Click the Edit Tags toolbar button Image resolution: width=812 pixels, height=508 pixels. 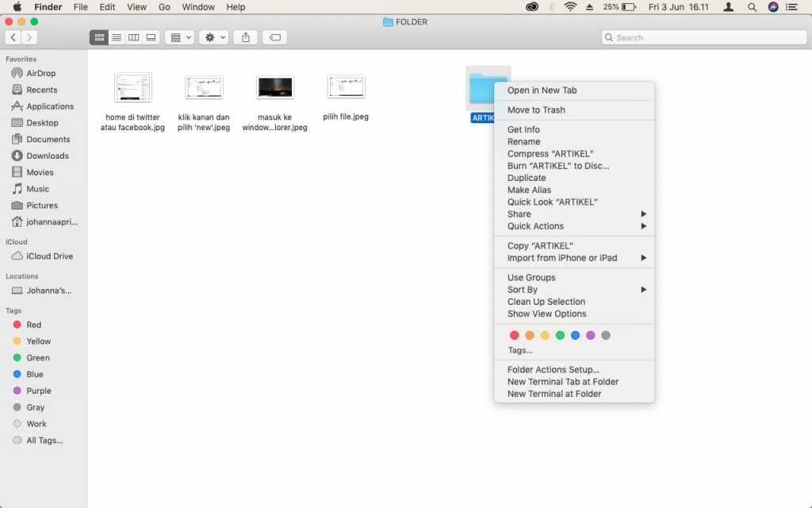274,37
